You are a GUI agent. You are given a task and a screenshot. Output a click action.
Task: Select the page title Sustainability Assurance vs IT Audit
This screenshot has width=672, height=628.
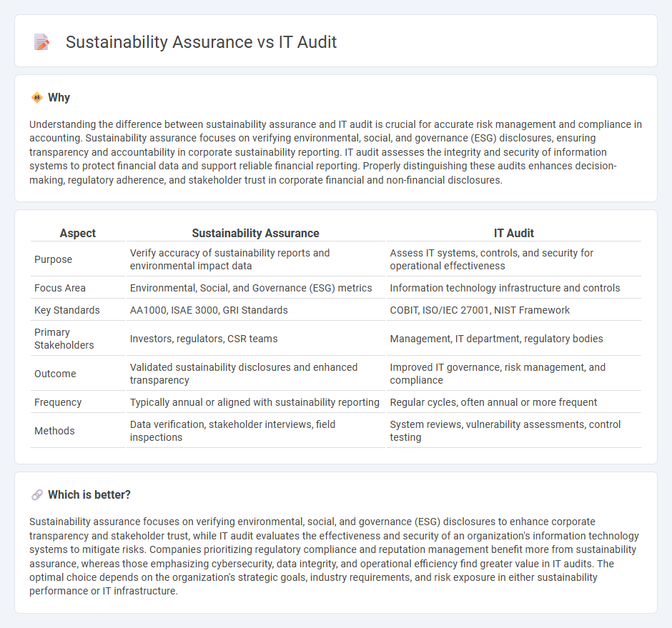point(201,42)
